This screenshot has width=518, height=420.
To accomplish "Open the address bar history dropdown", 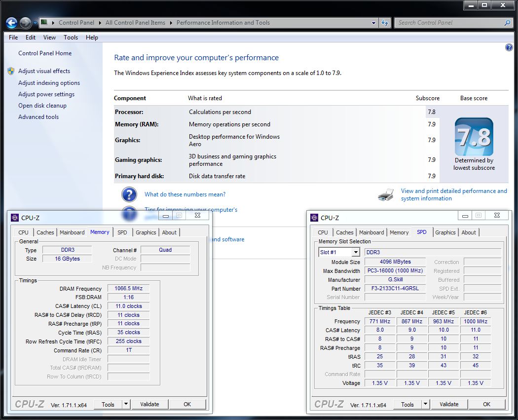I will tap(374, 23).
